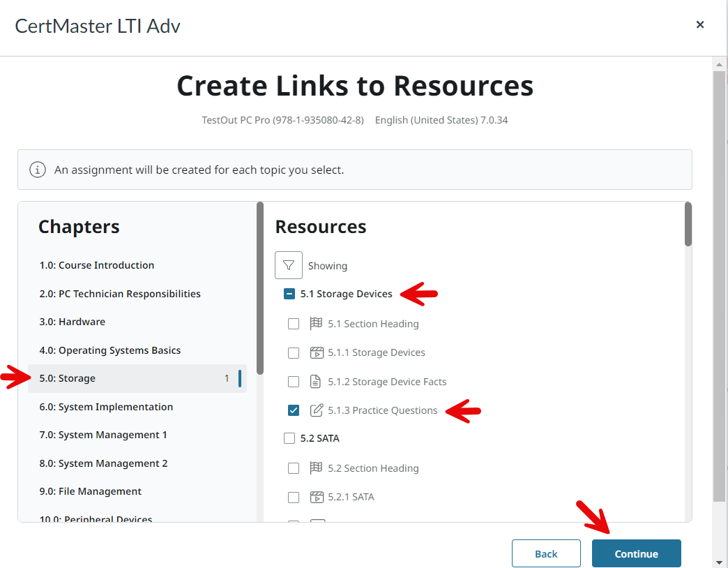Select chapter 5.0: Storage

tap(137, 378)
